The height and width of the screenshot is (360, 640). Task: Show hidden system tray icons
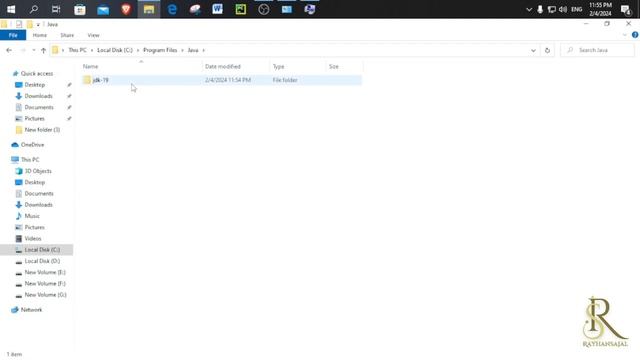pos(529,9)
